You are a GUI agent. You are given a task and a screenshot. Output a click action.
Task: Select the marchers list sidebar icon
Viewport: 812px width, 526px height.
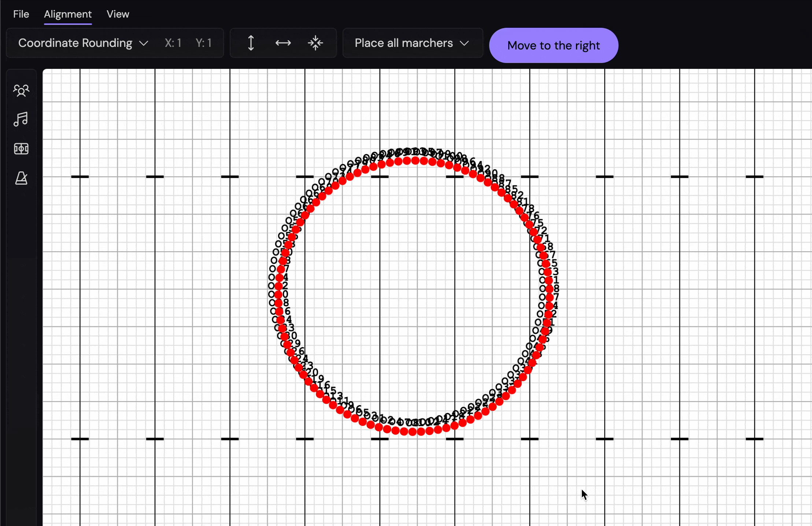coord(21,90)
